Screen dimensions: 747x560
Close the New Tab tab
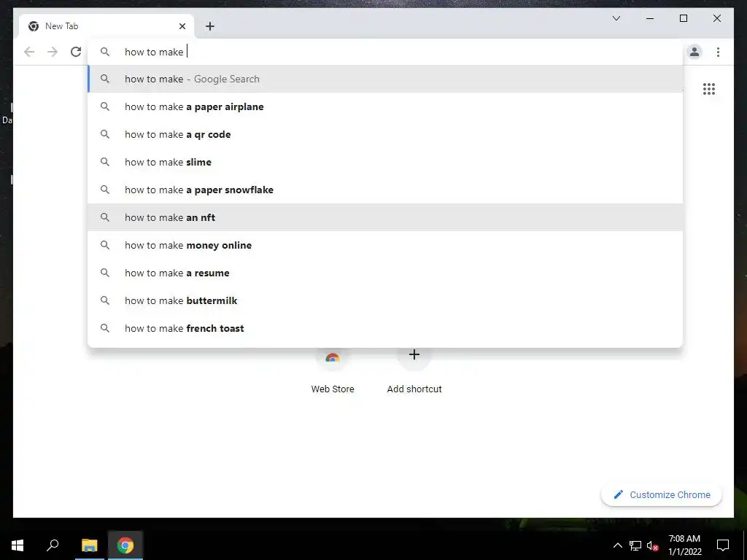pos(182,26)
